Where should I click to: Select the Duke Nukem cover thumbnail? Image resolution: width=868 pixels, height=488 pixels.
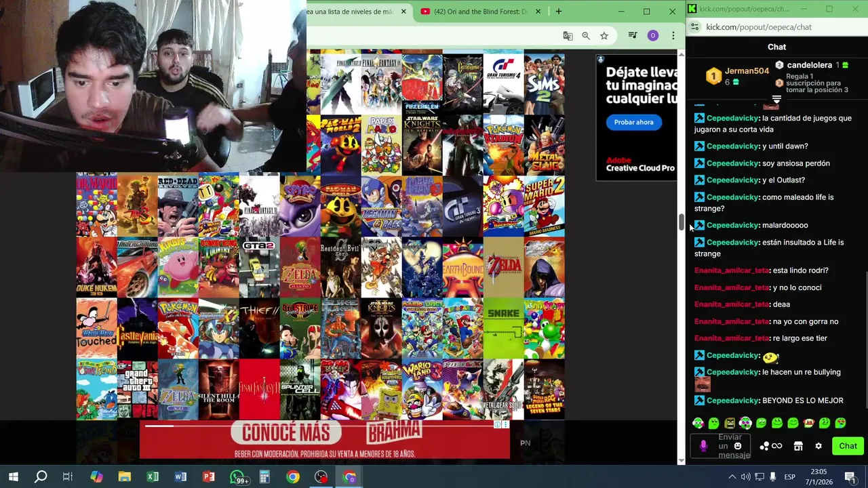click(x=96, y=268)
